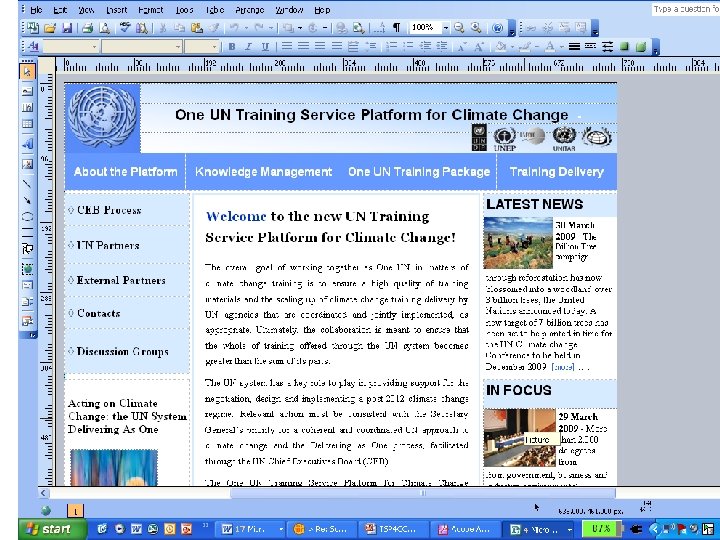Click the 3-D Style green cube
720x540 pixels.
pos(641,46)
